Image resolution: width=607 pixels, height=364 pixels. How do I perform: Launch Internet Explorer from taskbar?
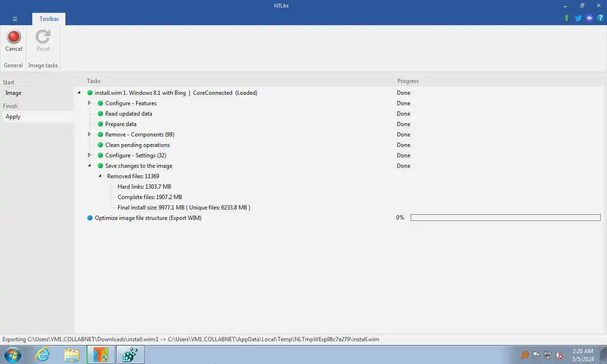(42, 355)
